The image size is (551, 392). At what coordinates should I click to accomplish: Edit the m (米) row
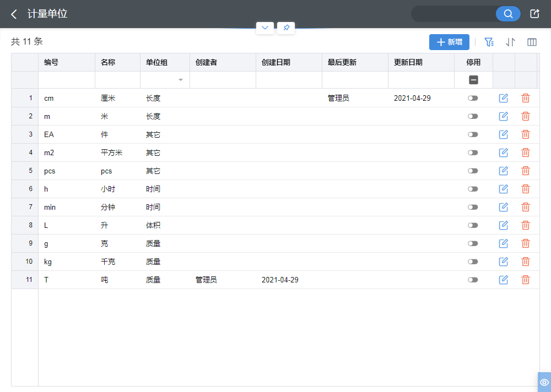(504, 116)
